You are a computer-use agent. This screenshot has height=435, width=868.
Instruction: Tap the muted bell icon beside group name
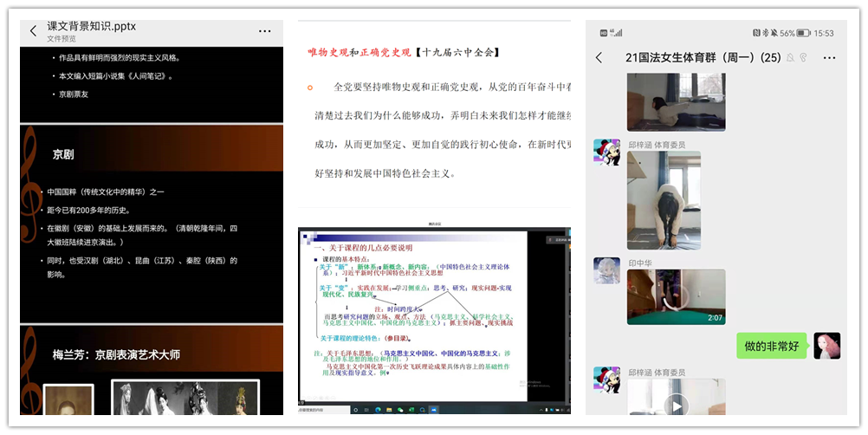tap(789, 58)
